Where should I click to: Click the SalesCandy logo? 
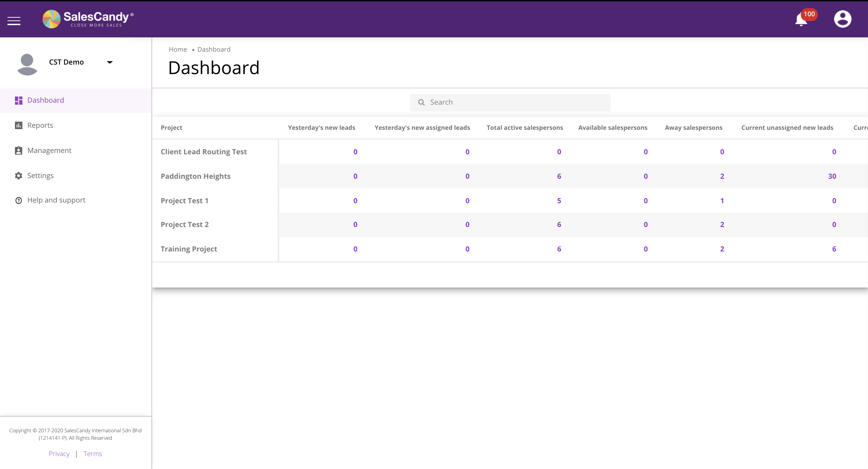(x=88, y=19)
